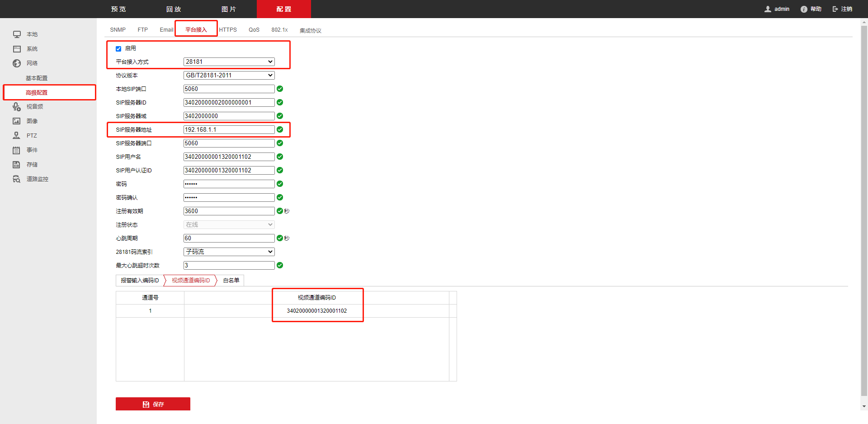Open the 本地 local settings icon
This screenshot has height=424, width=868.
(17, 34)
